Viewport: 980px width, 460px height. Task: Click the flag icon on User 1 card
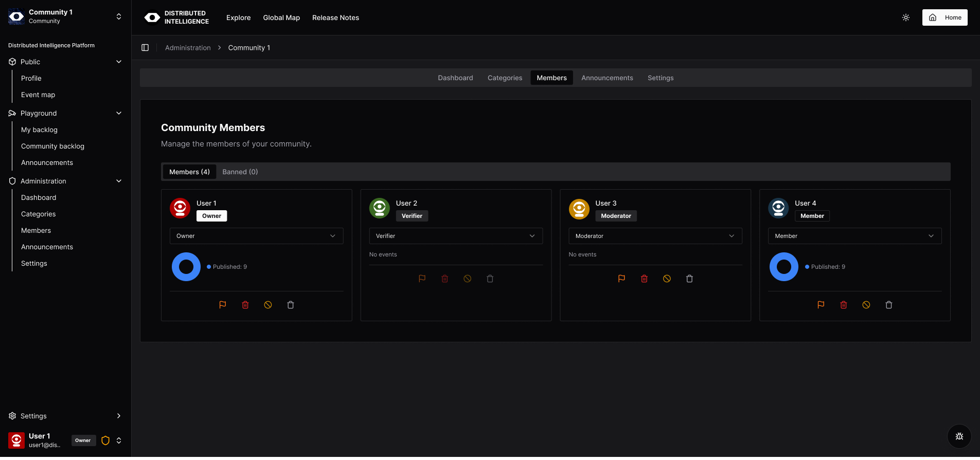point(223,305)
